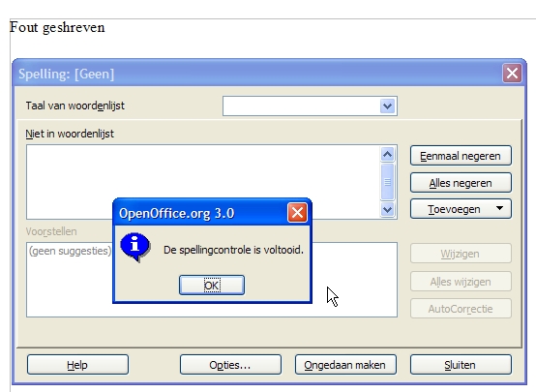
Task: Click Sluiten to close the dialog
Action: pyautogui.click(x=461, y=365)
